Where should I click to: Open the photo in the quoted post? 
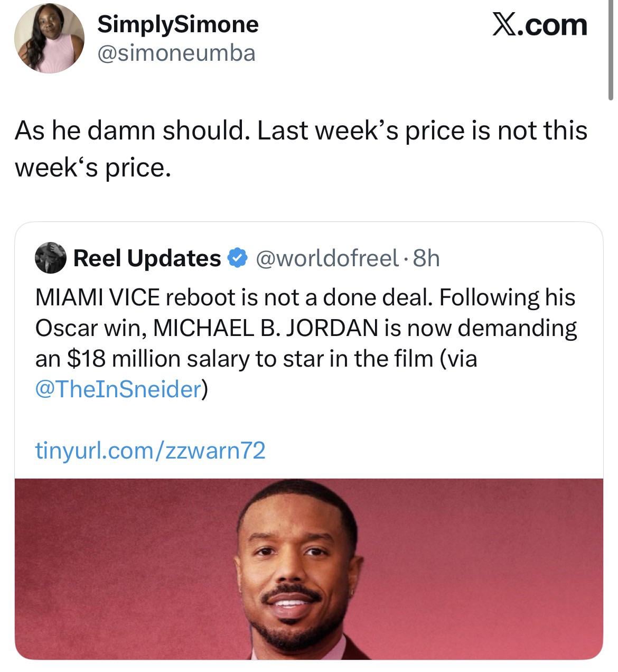308,568
